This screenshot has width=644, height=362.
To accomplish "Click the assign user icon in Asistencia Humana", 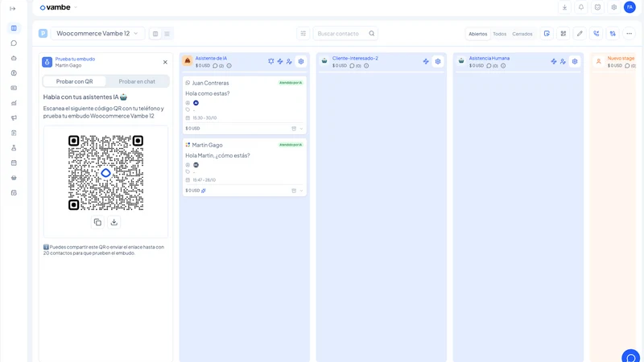I will pos(563,62).
